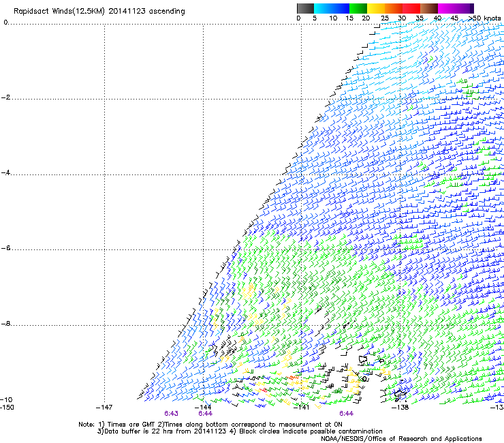Viewport: 504px width, 443px height.
Task: Click the cyan 5-10 knots legend segment
Action: click(x=323, y=8)
